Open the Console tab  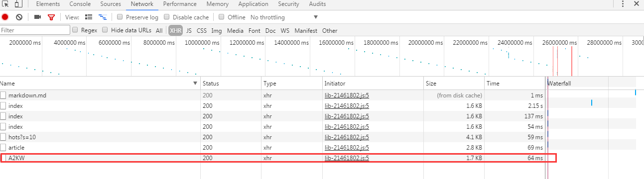click(80, 4)
